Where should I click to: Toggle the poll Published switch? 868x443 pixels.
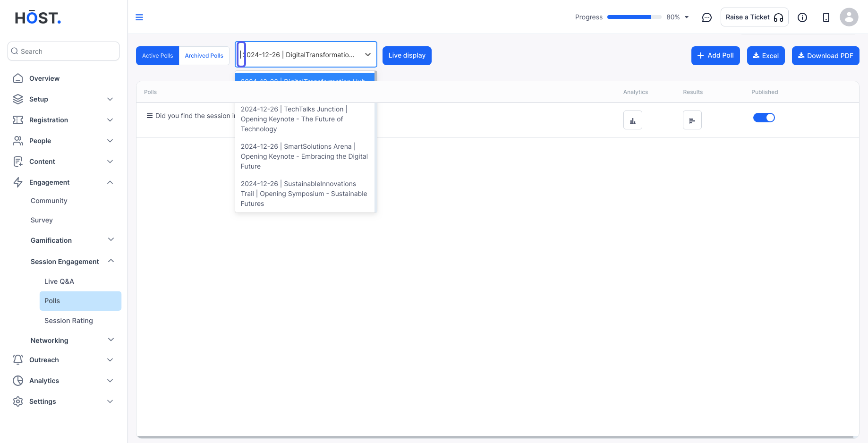point(764,118)
